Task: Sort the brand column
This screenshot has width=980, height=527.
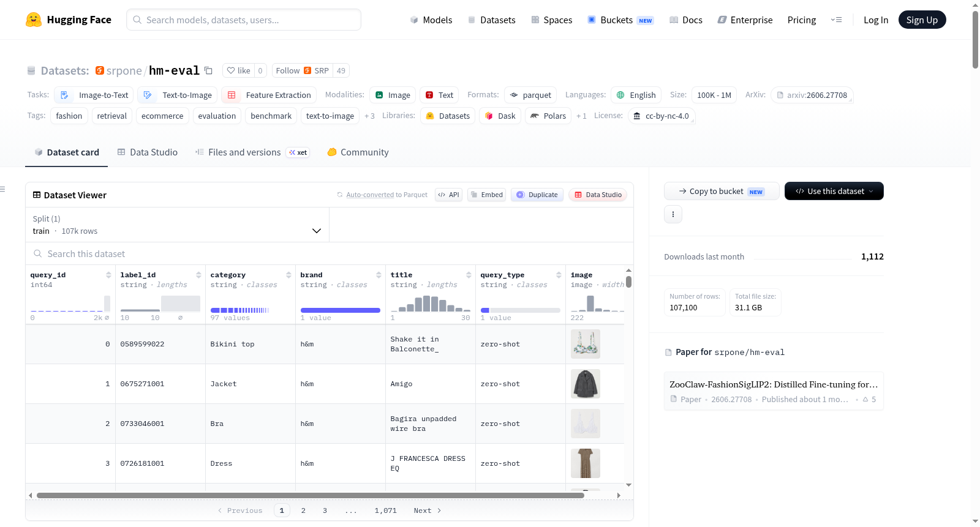Action: [x=379, y=275]
